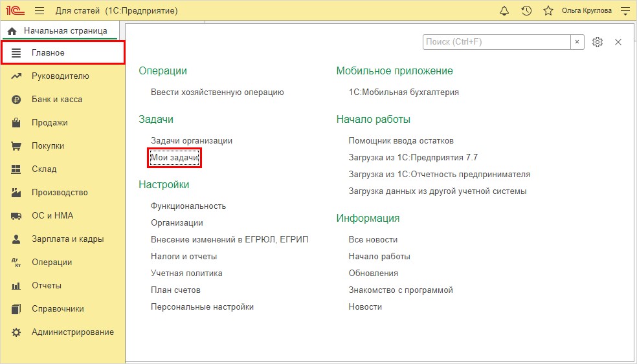Open menu settings gear icon
The image size is (637, 364).
pyautogui.click(x=597, y=42)
